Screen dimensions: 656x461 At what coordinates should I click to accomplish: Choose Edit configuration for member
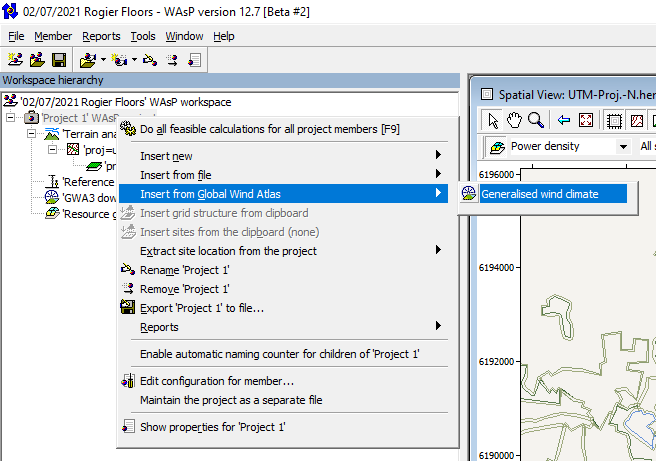283,381
